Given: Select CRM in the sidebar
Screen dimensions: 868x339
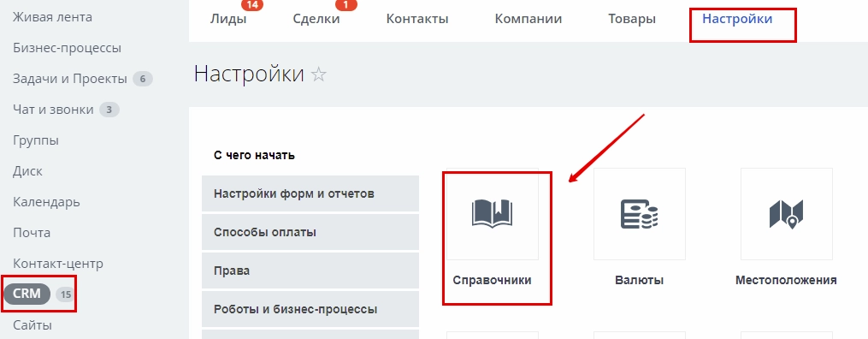Looking at the screenshot, I should (x=27, y=294).
